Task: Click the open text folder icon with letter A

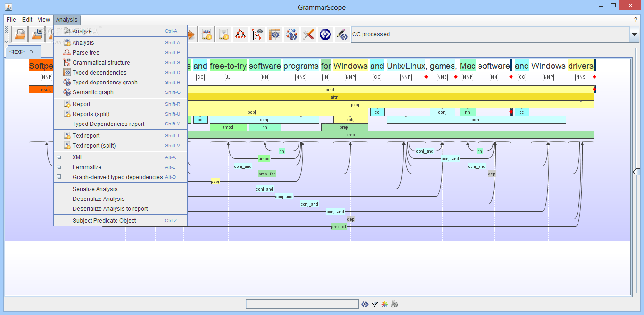Action: [x=37, y=34]
